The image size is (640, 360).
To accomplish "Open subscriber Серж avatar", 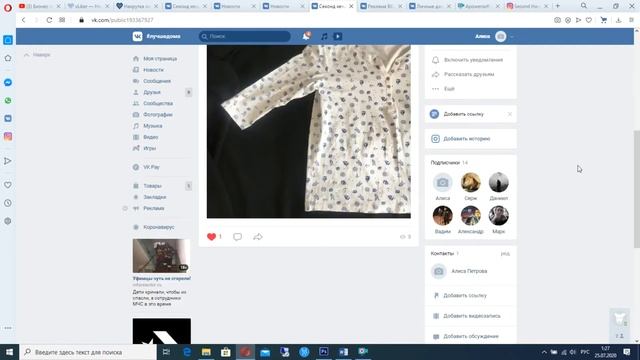I will 471,182.
